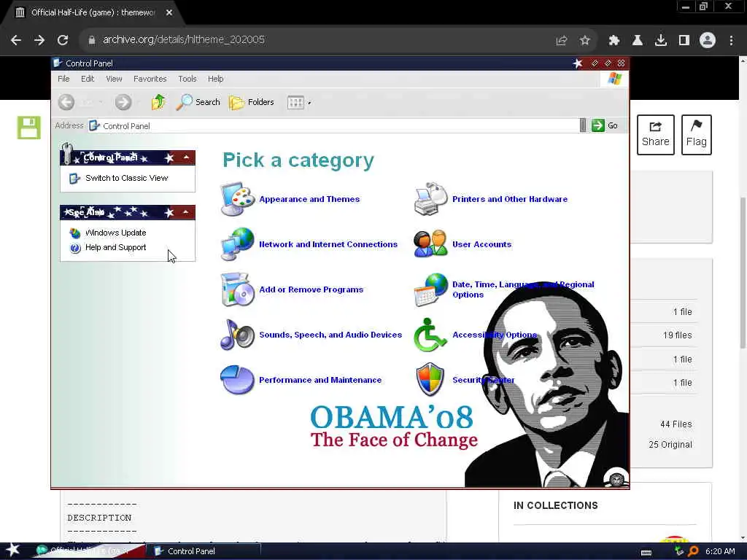Collapse the See Also sidebar section

(x=186, y=212)
